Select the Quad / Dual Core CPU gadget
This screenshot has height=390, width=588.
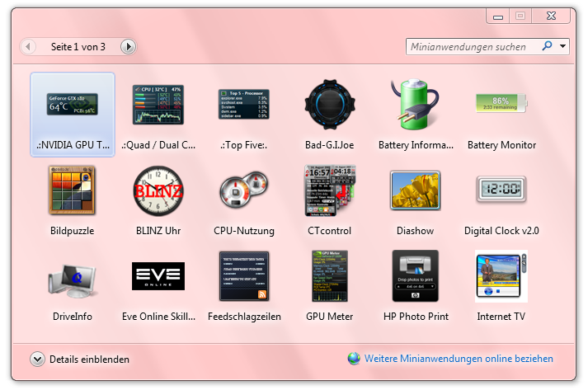coord(158,105)
